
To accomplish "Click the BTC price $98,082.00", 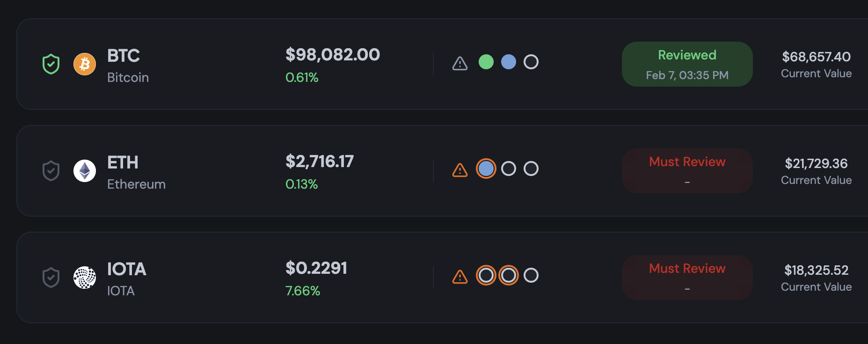I will [x=333, y=55].
